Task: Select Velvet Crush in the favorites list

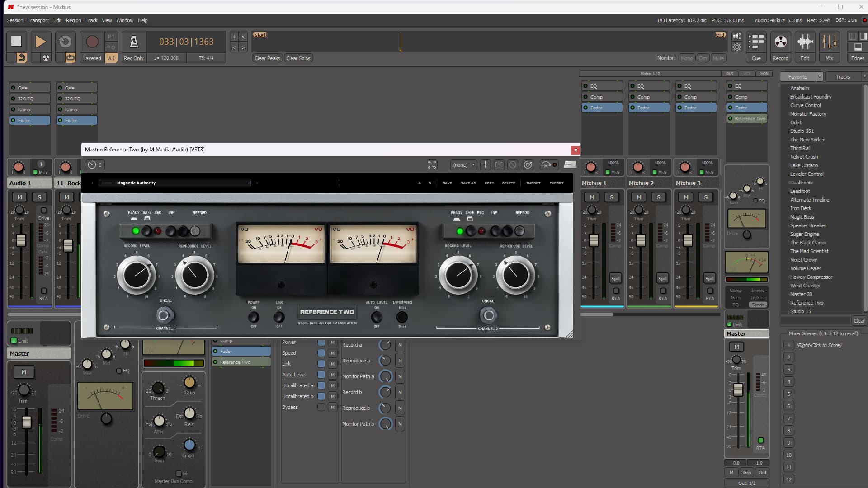Action: tap(804, 157)
